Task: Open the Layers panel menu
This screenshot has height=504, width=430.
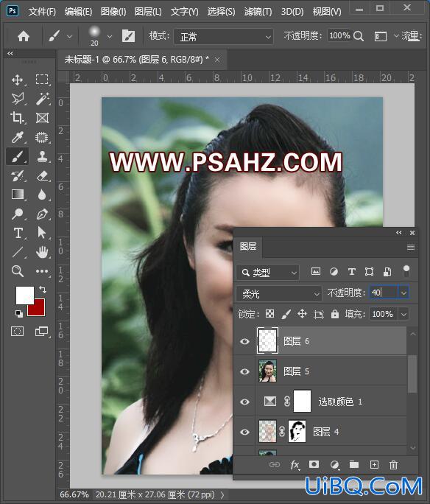Action: pos(411,247)
